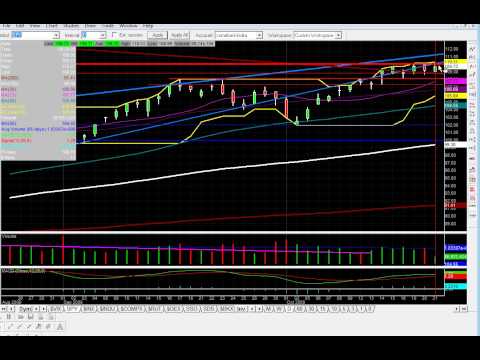Open the File menu
Viewport: 480px width, 360px height.
[x=6, y=26]
